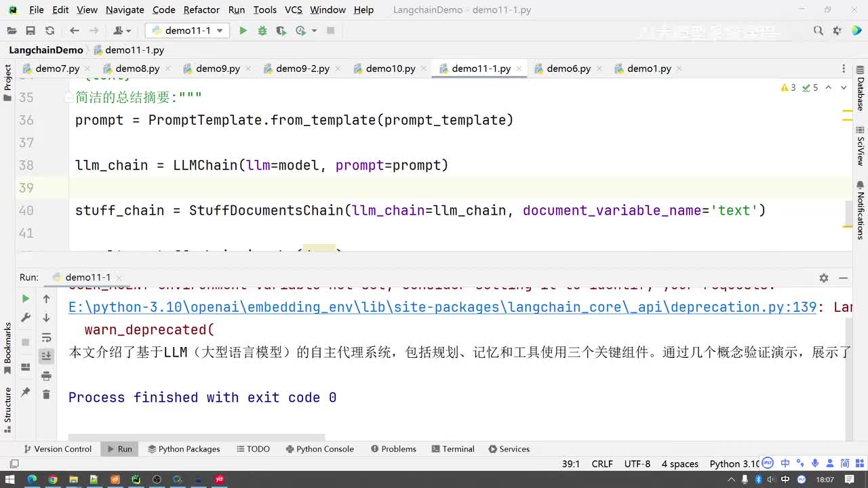Click the 39:1 cursor position indicator
This screenshot has height=488, width=868.
click(x=571, y=464)
